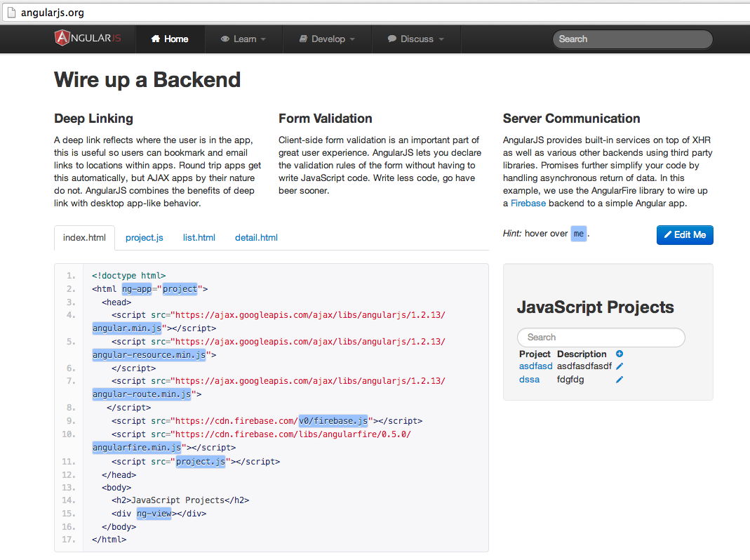Open the Home navigation item
The image size is (750, 560).
pyautogui.click(x=170, y=39)
